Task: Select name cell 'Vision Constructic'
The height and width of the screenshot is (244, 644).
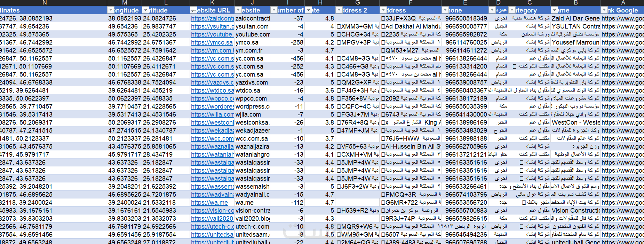Action: point(576,210)
